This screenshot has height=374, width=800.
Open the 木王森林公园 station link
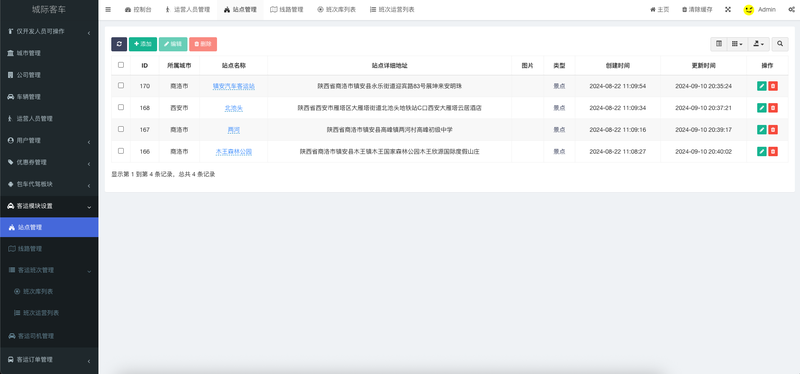(x=234, y=152)
